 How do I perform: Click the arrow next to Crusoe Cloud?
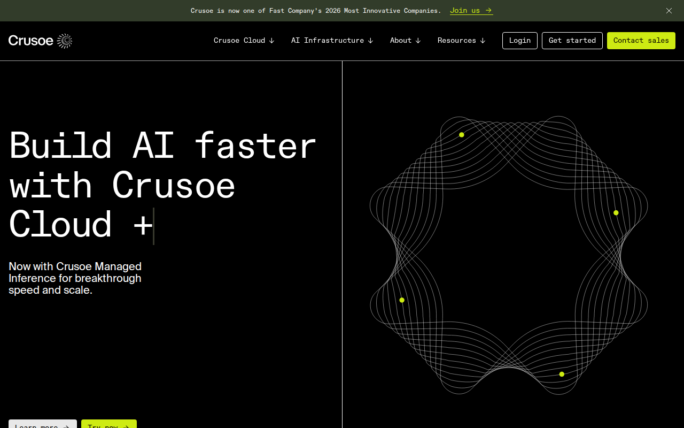(271, 41)
